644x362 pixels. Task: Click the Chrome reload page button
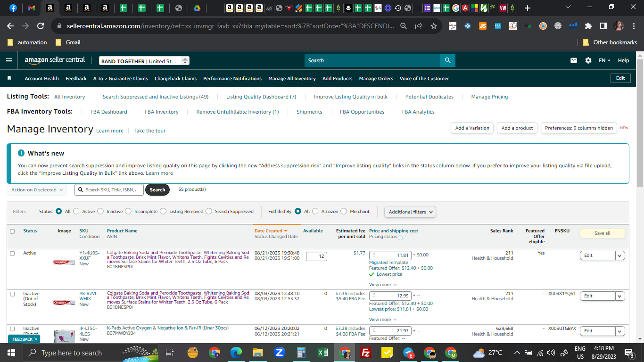point(41,26)
